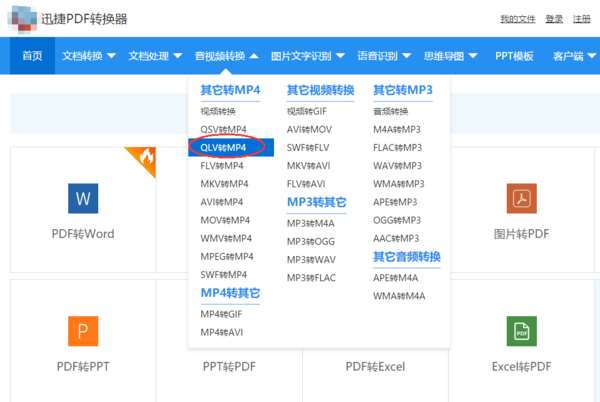Screen dimensions: 600x402
Task: Click the 其它转MP4 section heading
Action: tap(230, 90)
